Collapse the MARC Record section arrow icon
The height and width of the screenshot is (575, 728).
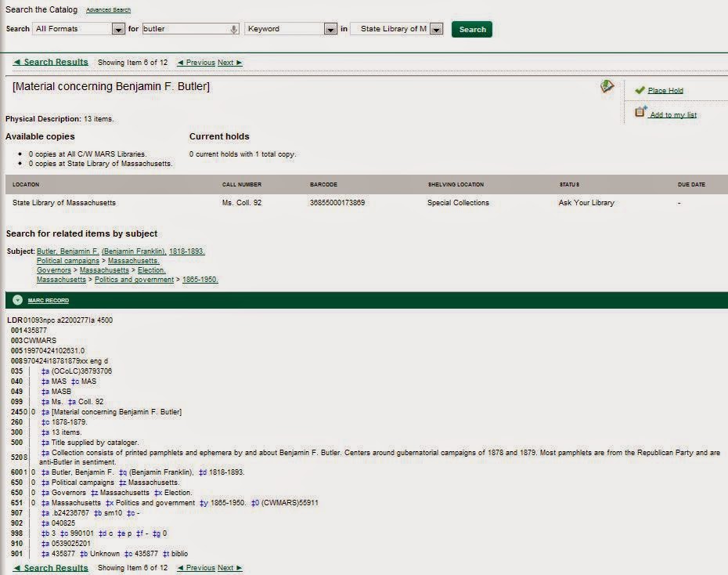point(18,300)
